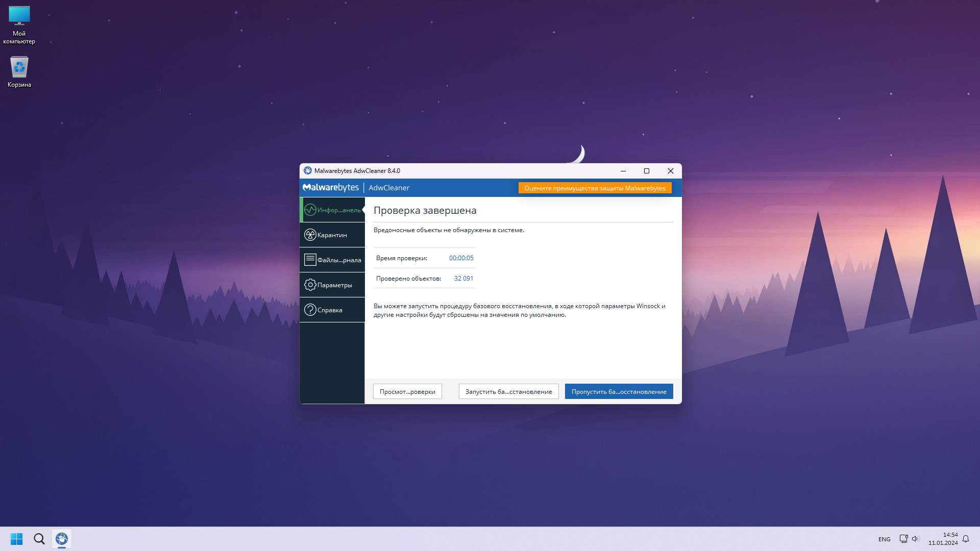Click the Справка question mark icon
This screenshot has height=551, width=980.
tap(310, 310)
